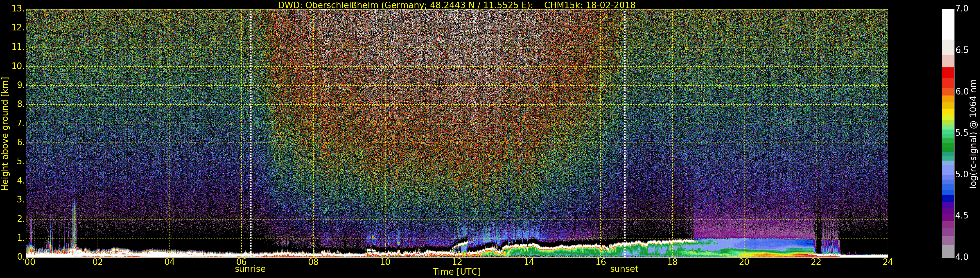The width and height of the screenshot is (980, 278).
Task: Pick the white top segment of colorbar
Action: (948, 24)
